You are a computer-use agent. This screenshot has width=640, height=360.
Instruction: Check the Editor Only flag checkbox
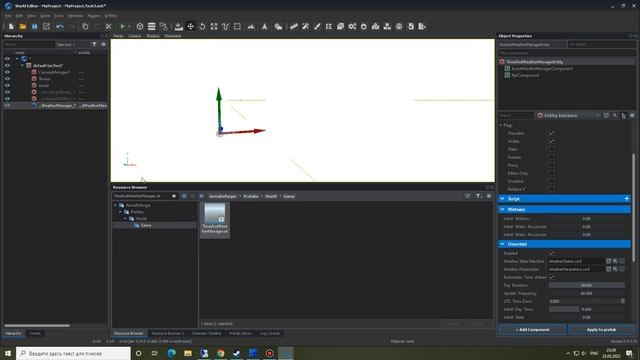click(551, 173)
